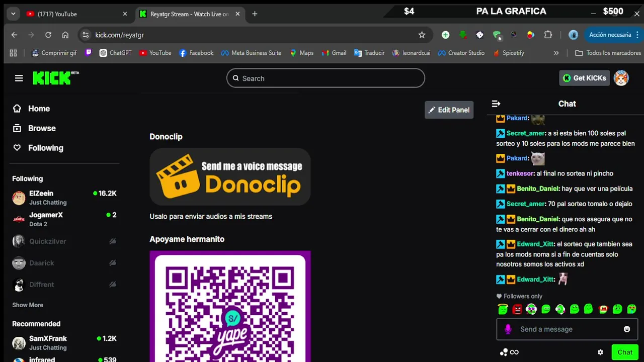The image size is (644, 362).
Task: Go to browser home page
Action: pos(65,35)
